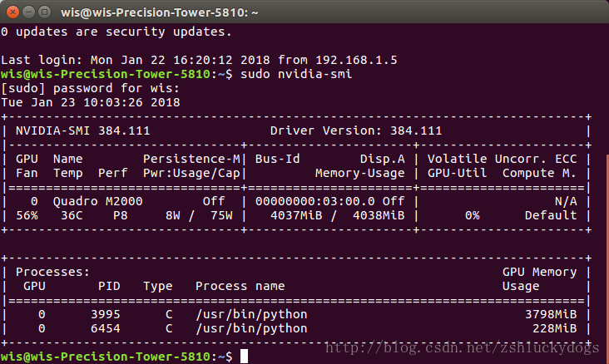This screenshot has height=364, width=609.
Task: Click the 'Persistence-M' column header
Action: click(x=191, y=159)
